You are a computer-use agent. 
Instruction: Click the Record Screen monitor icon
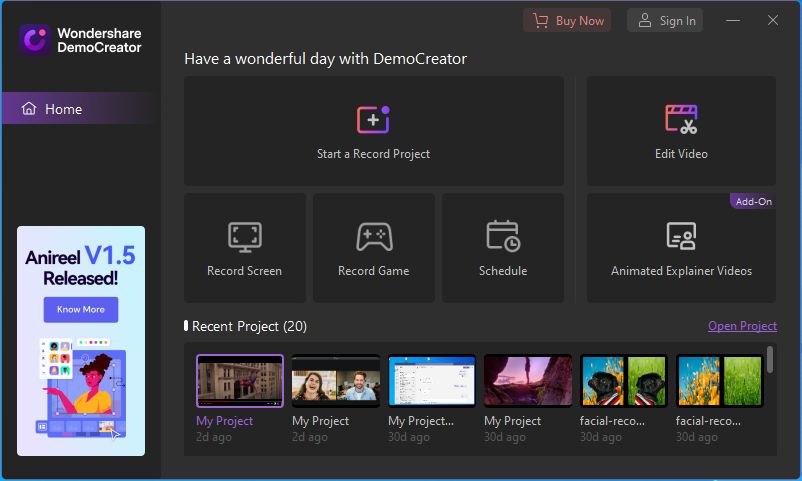pos(244,236)
